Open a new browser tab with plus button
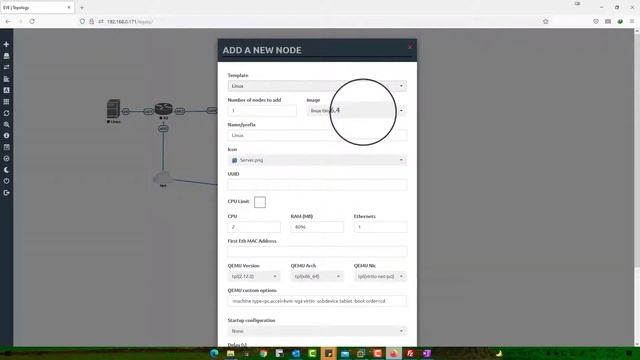 82,7
